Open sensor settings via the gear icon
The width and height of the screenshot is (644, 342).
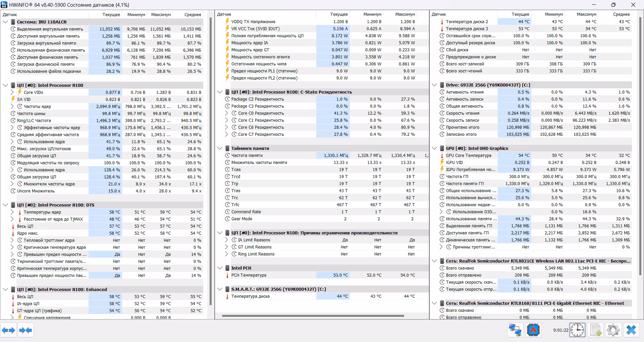613,330
